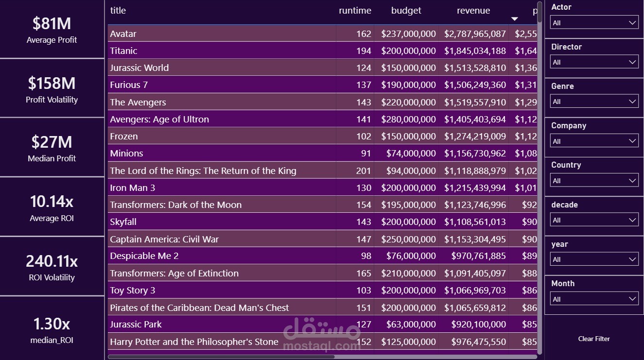Click the 10.14x Average ROI card

pos(52,207)
